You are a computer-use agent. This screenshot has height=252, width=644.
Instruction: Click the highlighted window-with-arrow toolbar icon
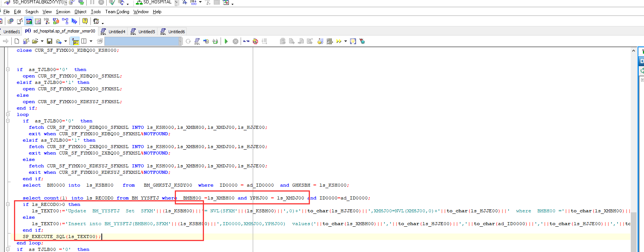tap(29, 21)
